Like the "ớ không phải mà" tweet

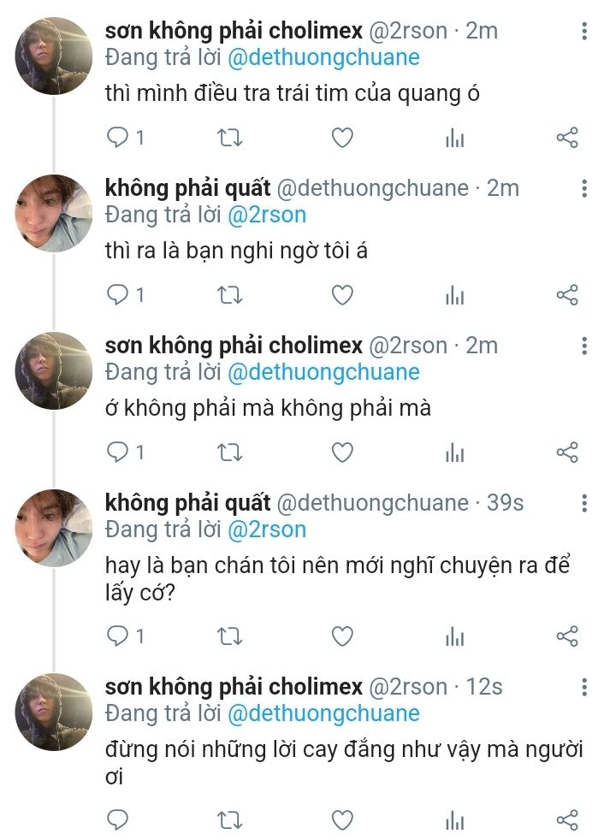(x=342, y=453)
